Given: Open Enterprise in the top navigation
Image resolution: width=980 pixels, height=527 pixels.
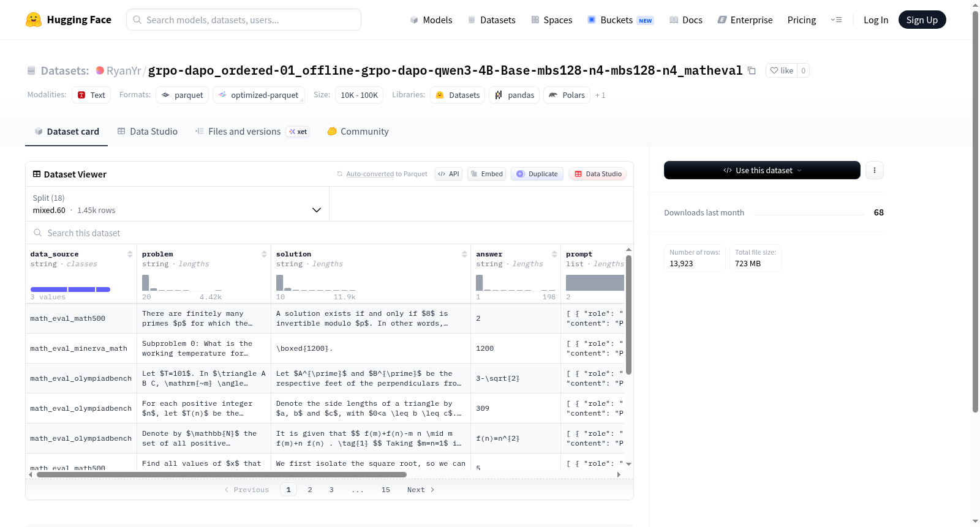Looking at the screenshot, I should pyautogui.click(x=745, y=20).
